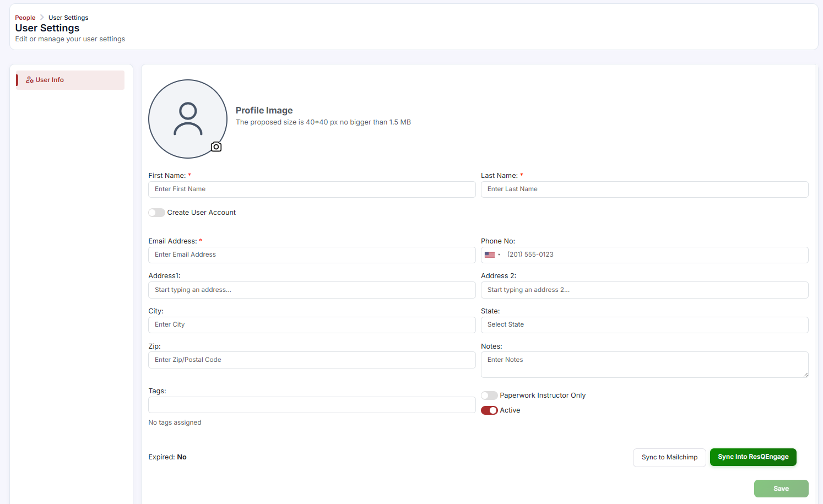823x504 pixels.
Task: Open the Select State dropdown
Action: 645,325
